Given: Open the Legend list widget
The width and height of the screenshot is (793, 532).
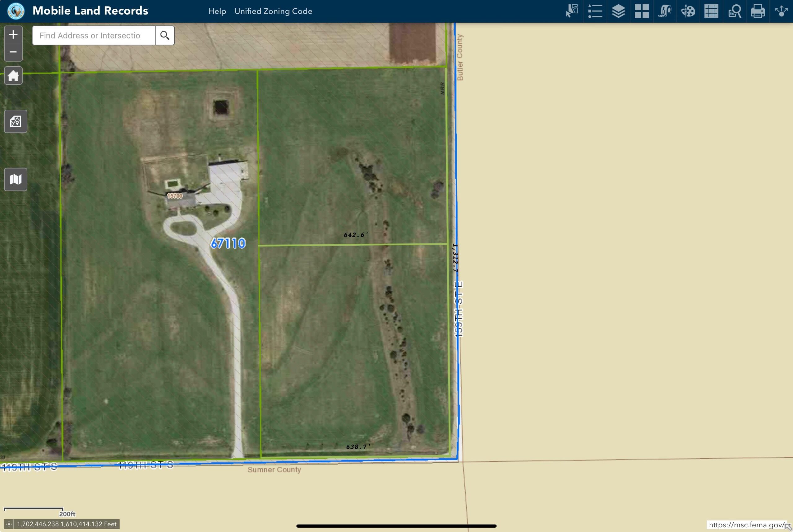Looking at the screenshot, I should click(595, 11).
